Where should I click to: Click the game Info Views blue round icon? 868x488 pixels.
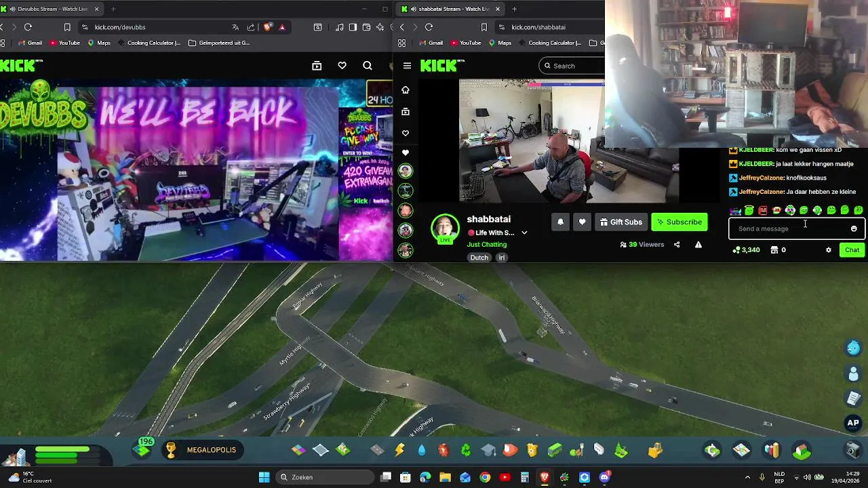(853, 348)
